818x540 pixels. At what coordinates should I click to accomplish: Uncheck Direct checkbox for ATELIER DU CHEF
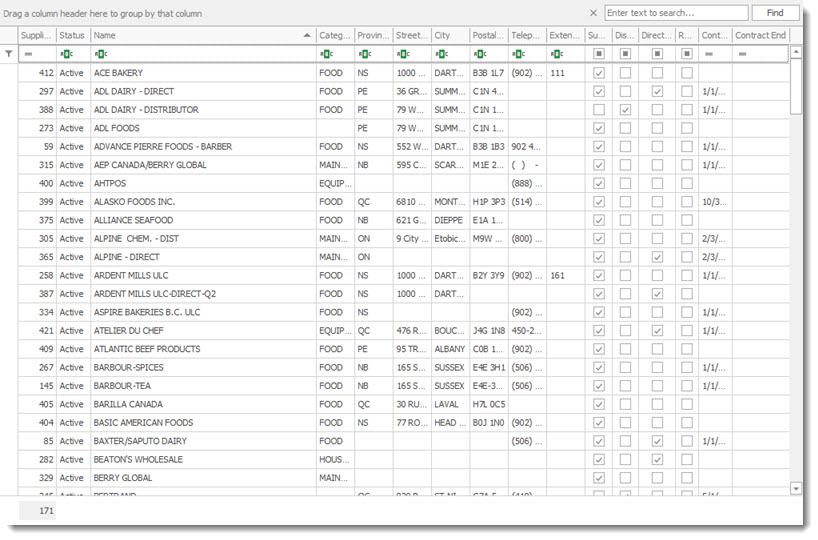[x=657, y=331]
